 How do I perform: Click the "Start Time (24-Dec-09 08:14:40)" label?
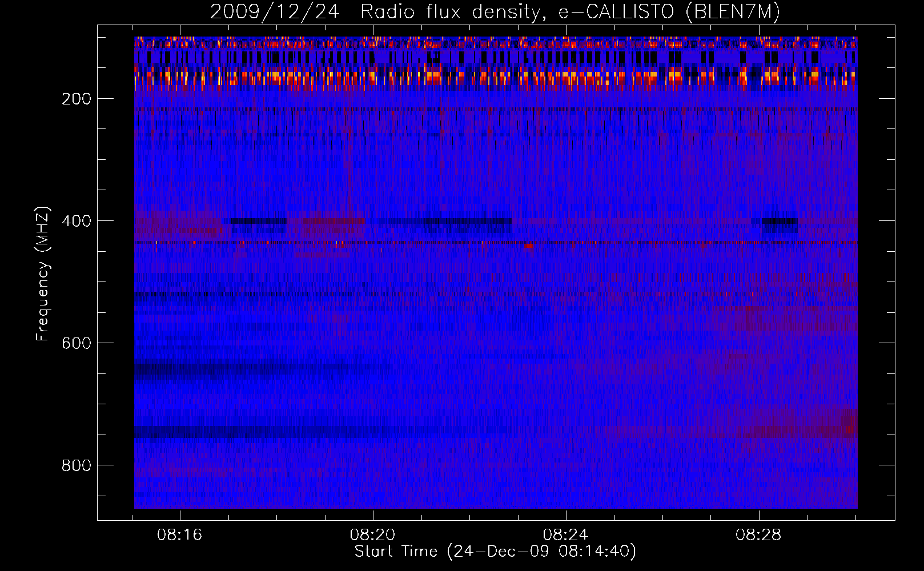pyautogui.click(x=495, y=552)
